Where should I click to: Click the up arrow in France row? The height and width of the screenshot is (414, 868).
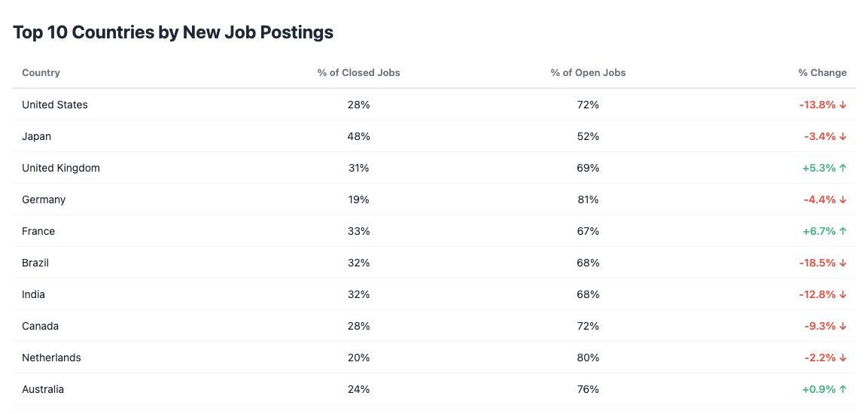[x=843, y=232]
